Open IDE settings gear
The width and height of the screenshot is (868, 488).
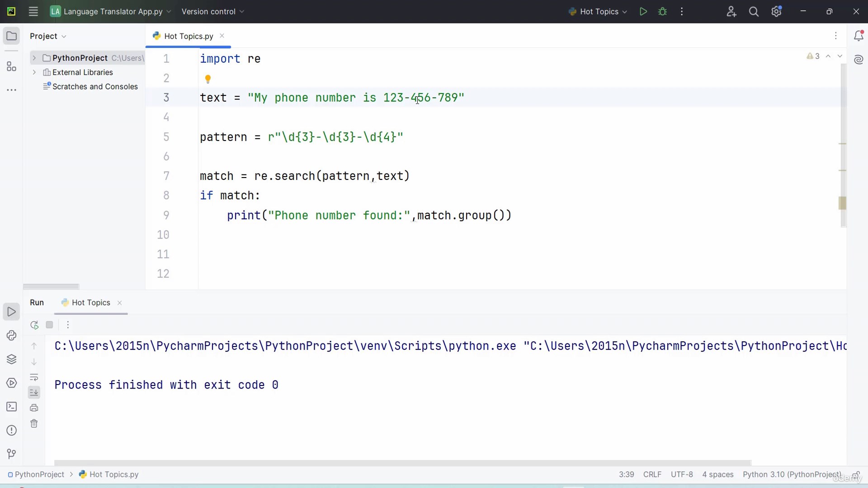pos(777,12)
